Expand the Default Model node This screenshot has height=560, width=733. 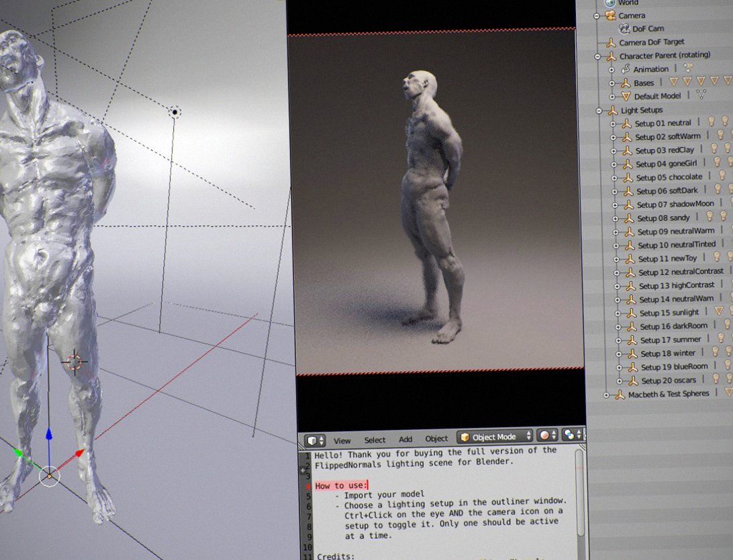(612, 97)
